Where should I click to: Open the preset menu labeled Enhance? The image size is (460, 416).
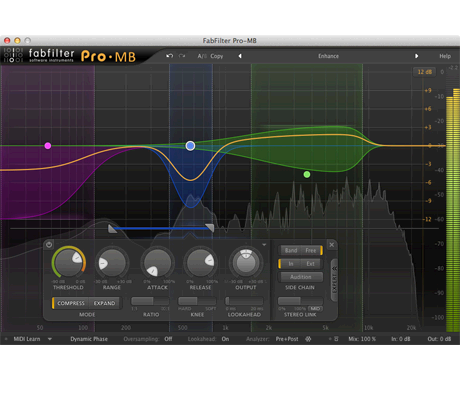click(328, 56)
